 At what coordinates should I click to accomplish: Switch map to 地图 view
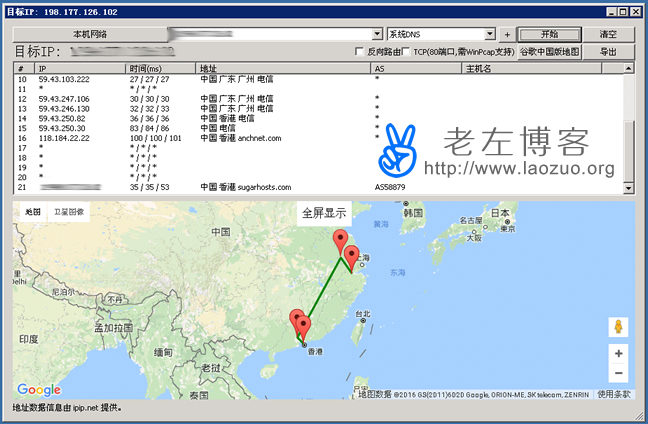[33, 212]
